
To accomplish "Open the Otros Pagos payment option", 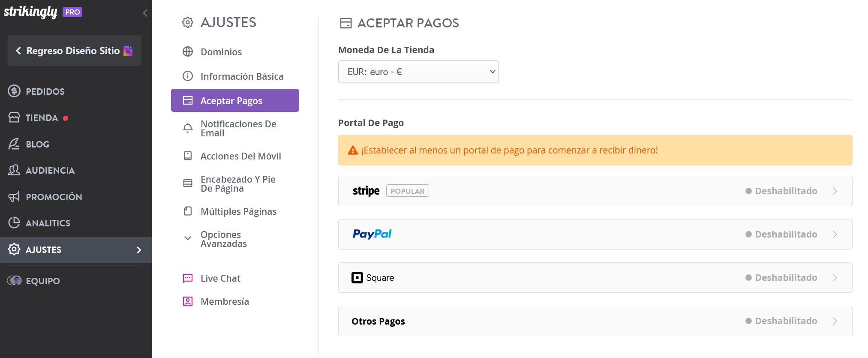I will coord(595,321).
